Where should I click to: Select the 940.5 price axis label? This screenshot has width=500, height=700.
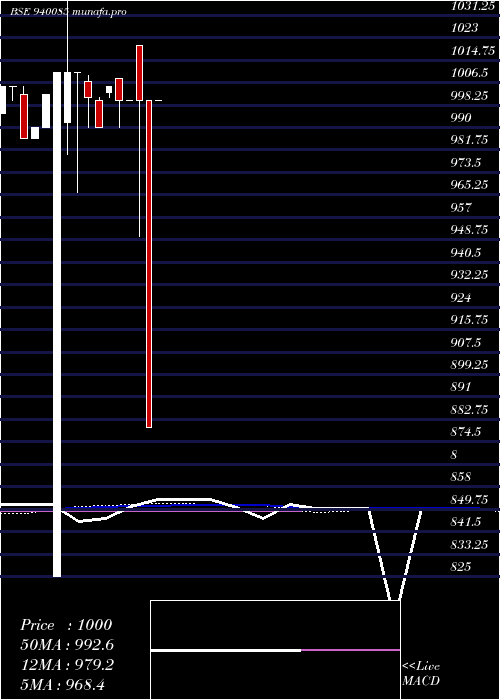tap(466, 253)
